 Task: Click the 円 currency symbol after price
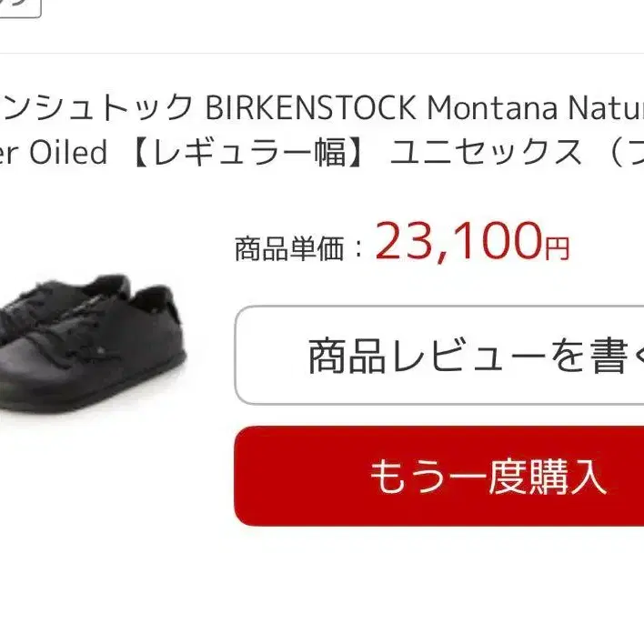[x=557, y=248]
